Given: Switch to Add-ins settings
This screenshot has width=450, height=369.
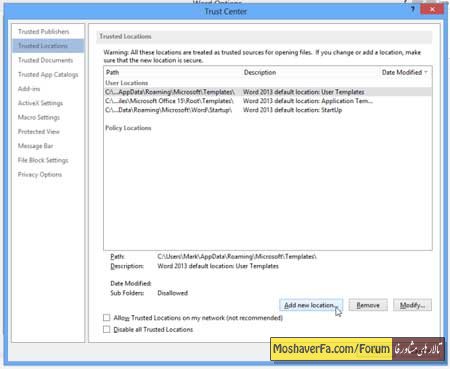Looking at the screenshot, I should tap(29, 89).
